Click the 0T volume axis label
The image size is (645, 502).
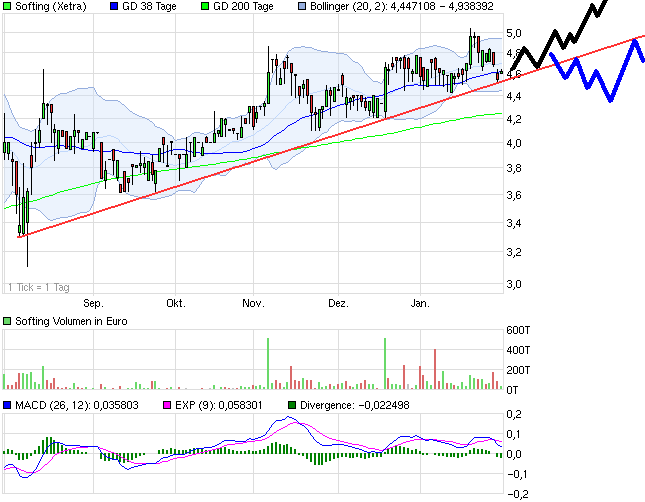513,390
